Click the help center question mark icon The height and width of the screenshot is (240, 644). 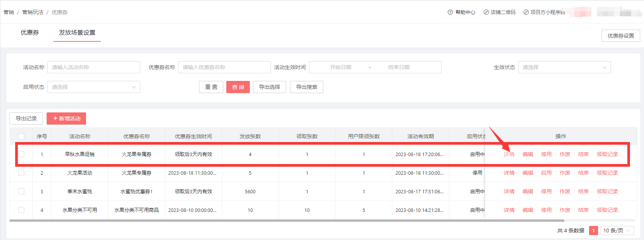(450, 12)
